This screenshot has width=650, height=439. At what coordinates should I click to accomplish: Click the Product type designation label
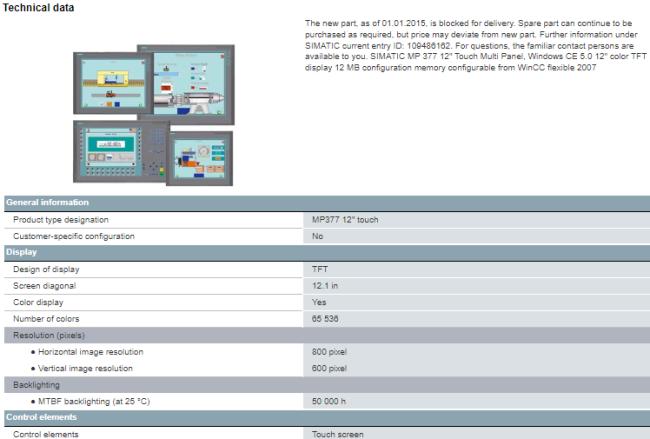point(75,219)
